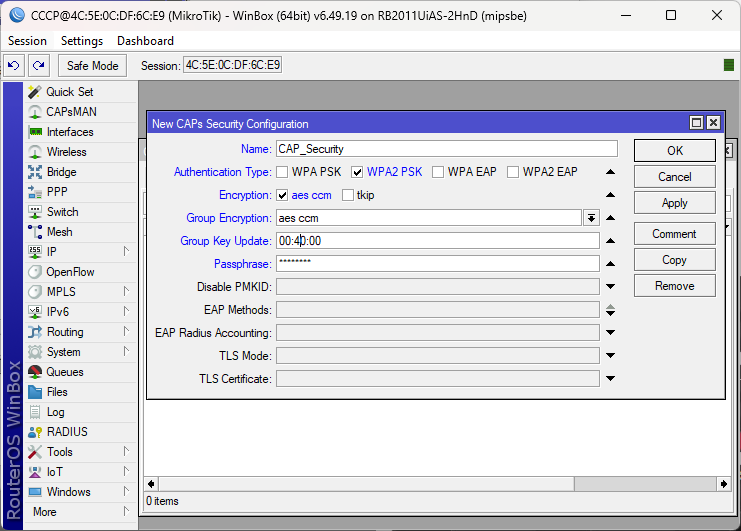This screenshot has height=531, width=741.
Task: Open Tools menu in sidebar
Action: pyautogui.click(x=80, y=452)
